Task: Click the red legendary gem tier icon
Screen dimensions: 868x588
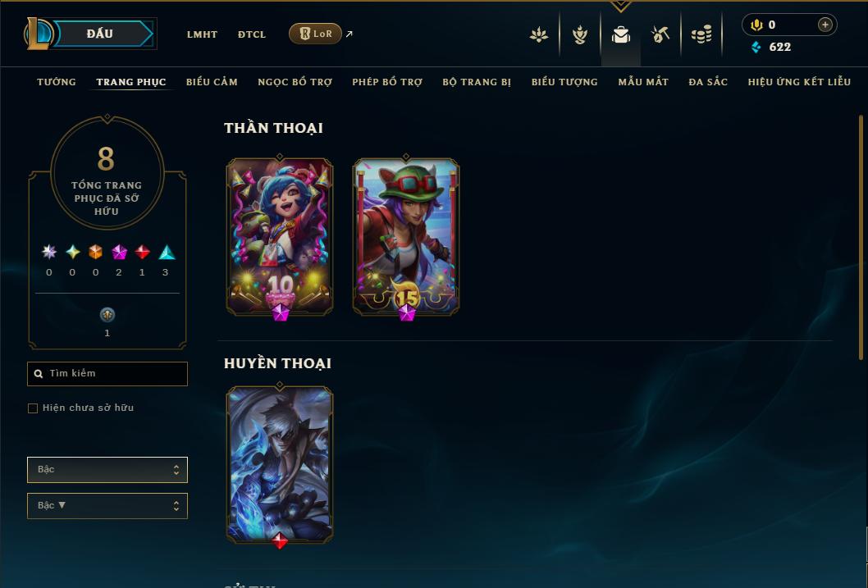Action: (x=142, y=253)
